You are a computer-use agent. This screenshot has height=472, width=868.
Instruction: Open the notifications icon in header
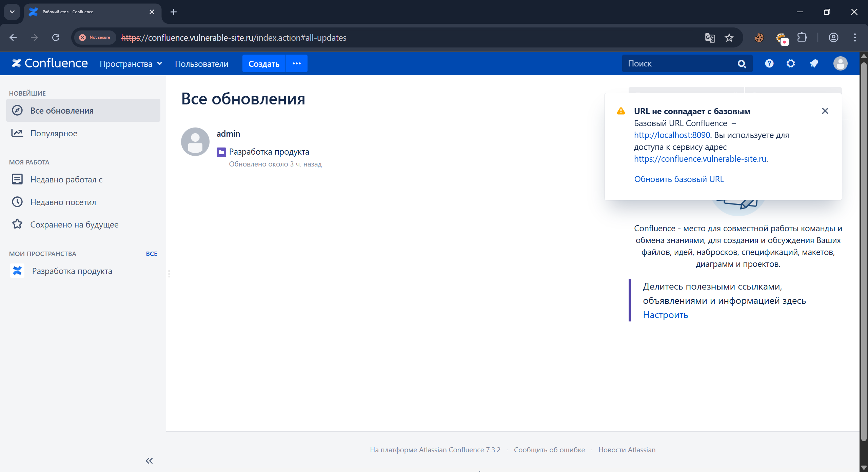[814, 63]
